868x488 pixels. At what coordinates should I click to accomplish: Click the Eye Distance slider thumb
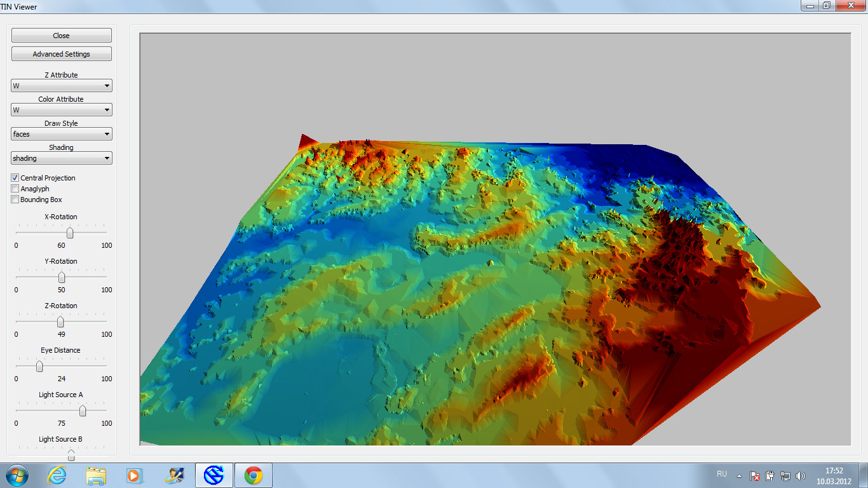pyautogui.click(x=39, y=367)
